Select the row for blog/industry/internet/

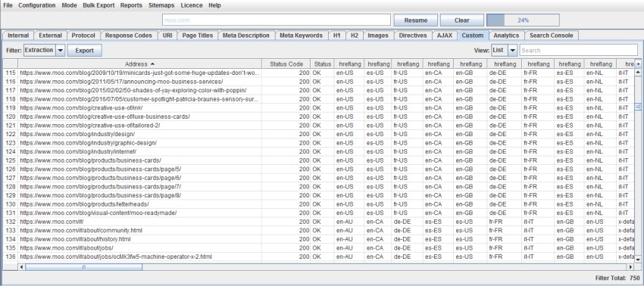[319, 151]
